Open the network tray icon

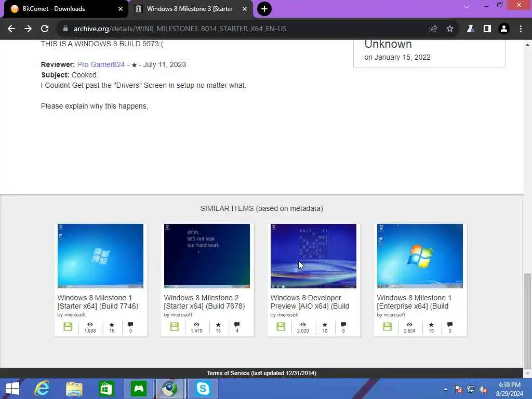(x=471, y=389)
